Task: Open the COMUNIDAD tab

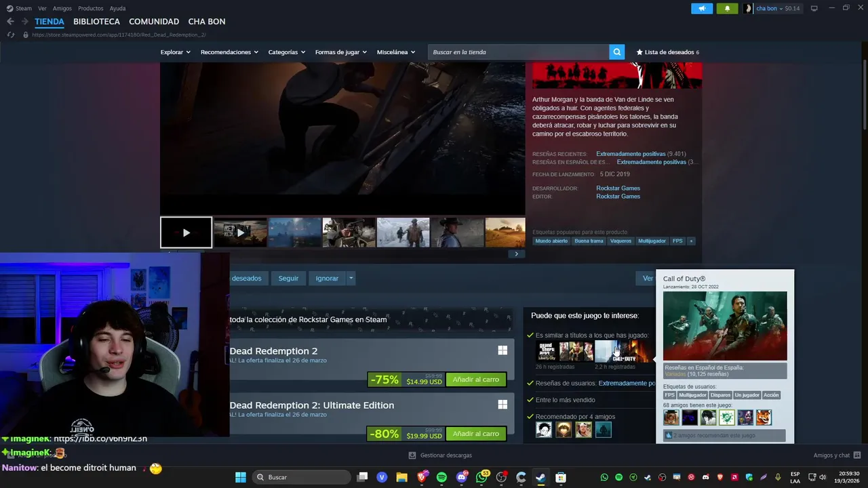Action: [x=154, y=22]
